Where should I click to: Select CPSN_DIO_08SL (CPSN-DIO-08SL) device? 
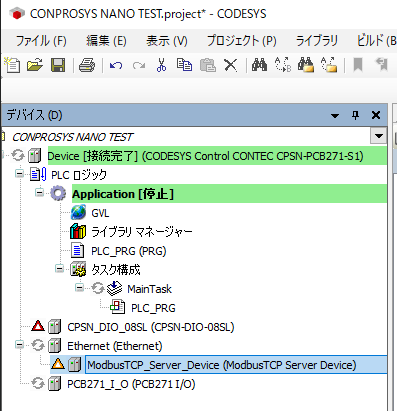pos(151,327)
